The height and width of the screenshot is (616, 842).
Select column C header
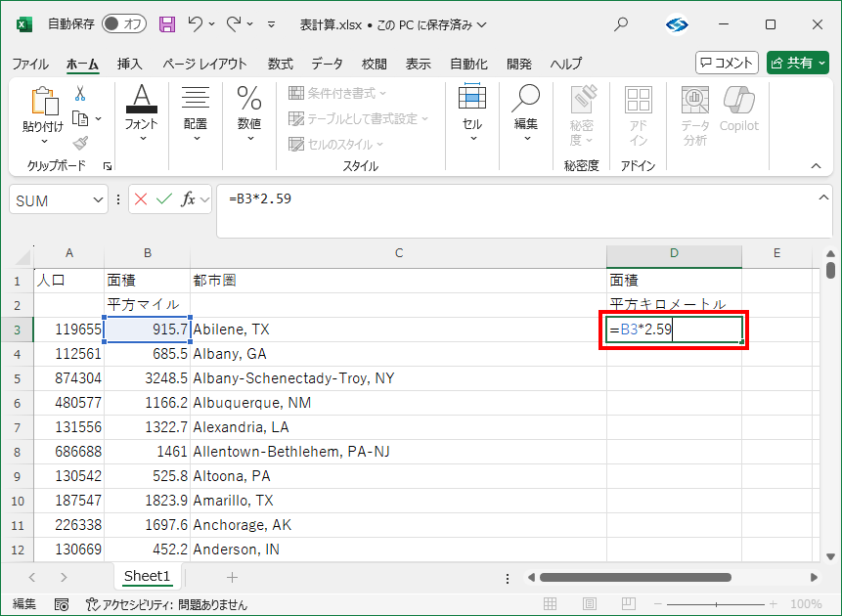pos(398,253)
